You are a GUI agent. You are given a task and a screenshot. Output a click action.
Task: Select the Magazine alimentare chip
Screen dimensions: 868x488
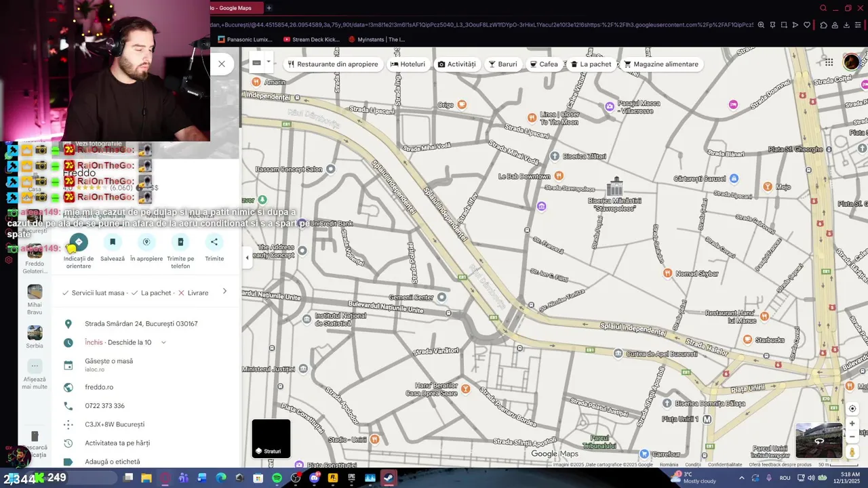[x=661, y=64]
